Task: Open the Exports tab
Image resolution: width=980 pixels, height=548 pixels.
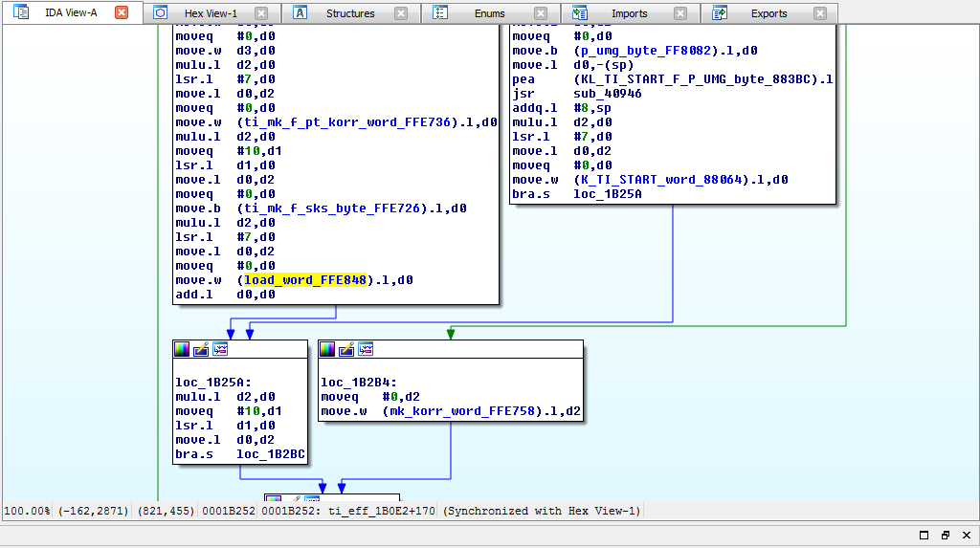Action: pyautogui.click(x=768, y=13)
